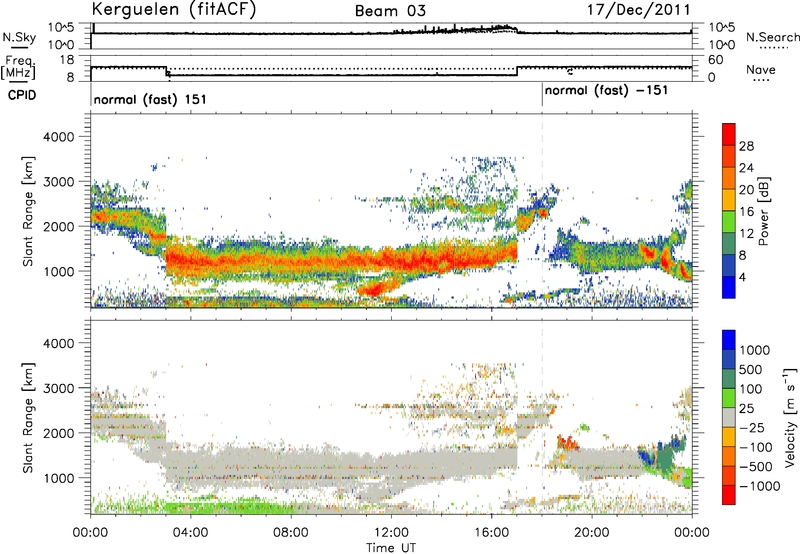Viewport: 800px width, 554px height.
Task: Click the '20:00' time tick label
Action: 592,533
